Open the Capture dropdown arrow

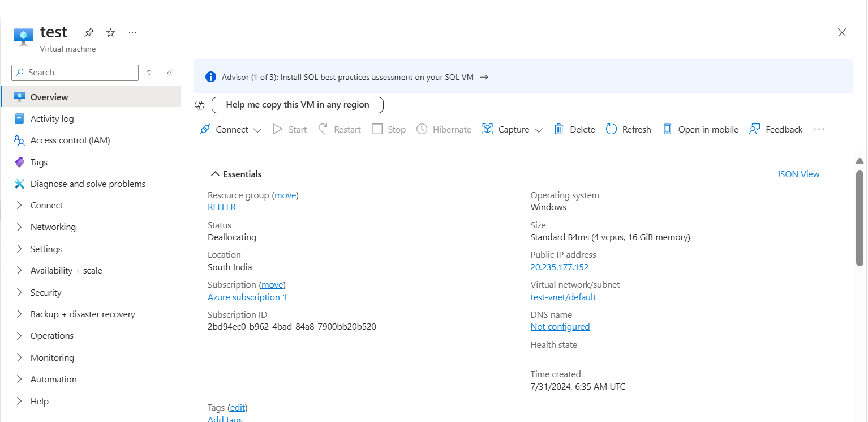click(x=539, y=130)
